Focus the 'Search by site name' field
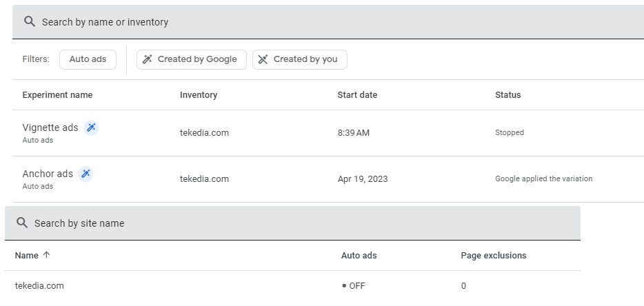 pyautogui.click(x=276, y=223)
